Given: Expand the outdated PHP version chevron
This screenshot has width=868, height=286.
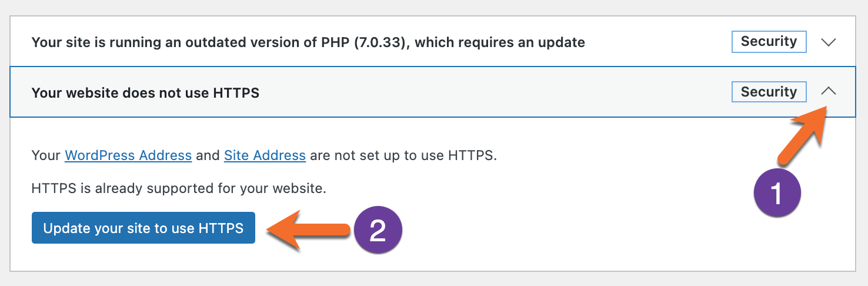Looking at the screenshot, I should click(x=828, y=42).
